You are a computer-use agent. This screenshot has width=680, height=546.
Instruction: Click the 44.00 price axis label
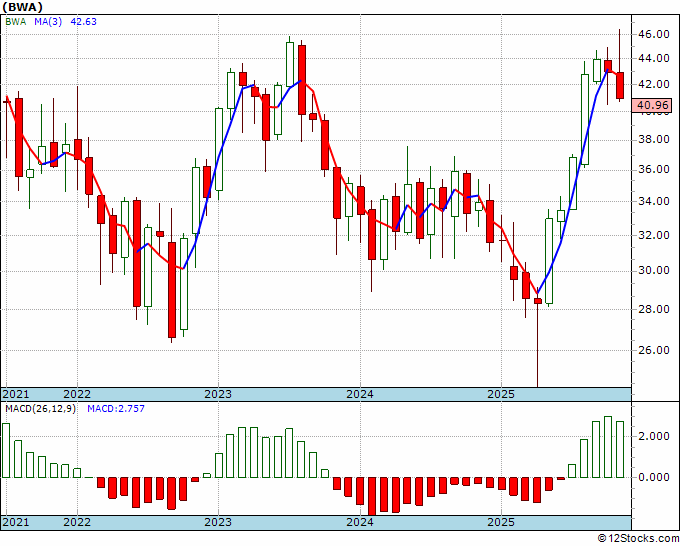point(653,58)
